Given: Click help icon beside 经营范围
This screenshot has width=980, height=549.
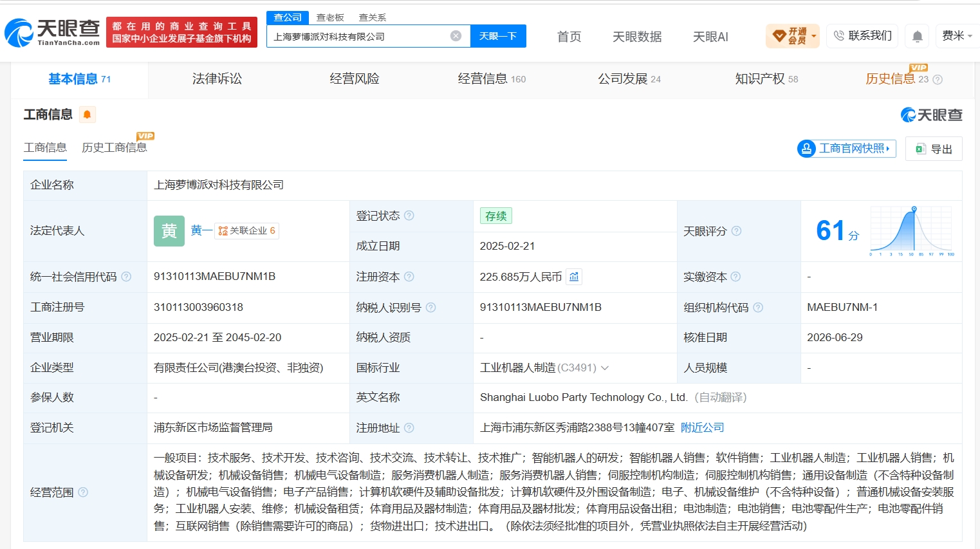Looking at the screenshot, I should click(83, 492).
